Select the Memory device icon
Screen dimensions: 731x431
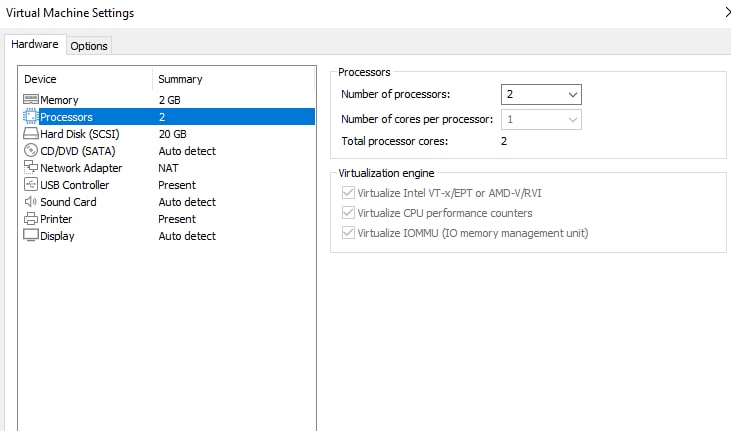31,99
